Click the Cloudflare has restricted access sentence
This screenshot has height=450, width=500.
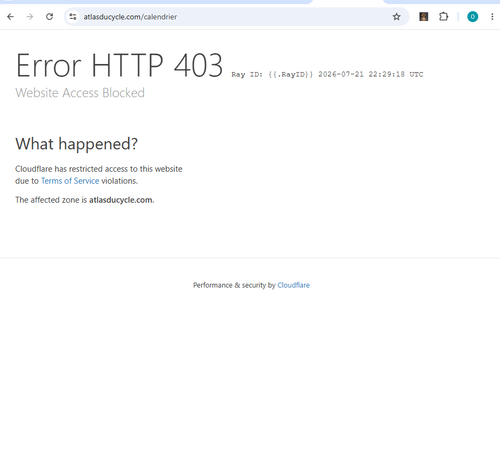[x=99, y=175]
